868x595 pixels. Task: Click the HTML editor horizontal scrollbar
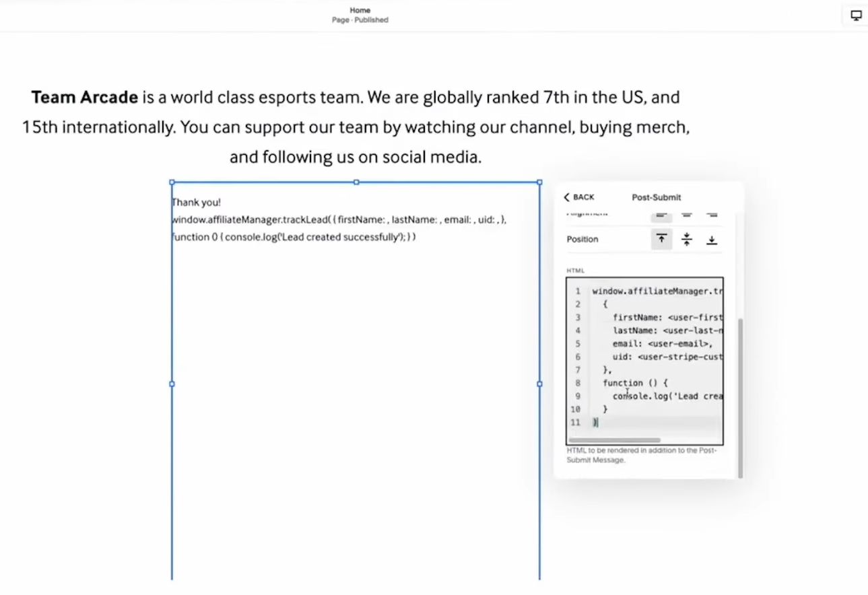614,440
